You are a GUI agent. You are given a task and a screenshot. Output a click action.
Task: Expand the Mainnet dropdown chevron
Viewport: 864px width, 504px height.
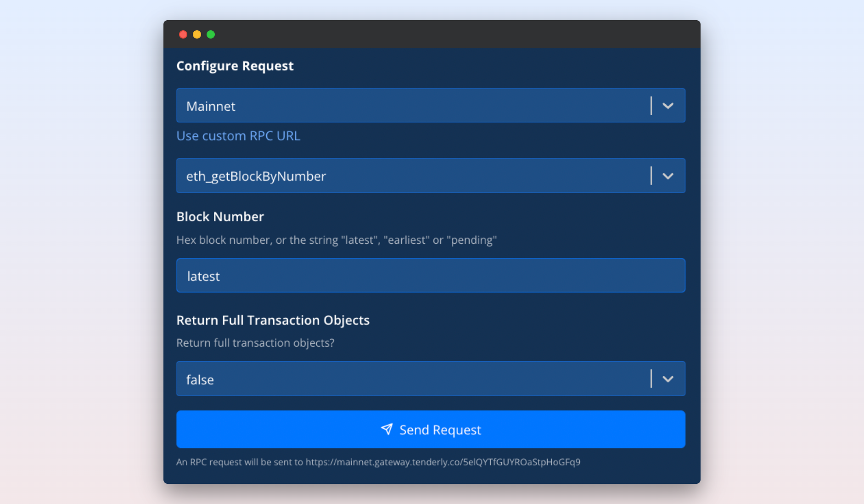[668, 106]
